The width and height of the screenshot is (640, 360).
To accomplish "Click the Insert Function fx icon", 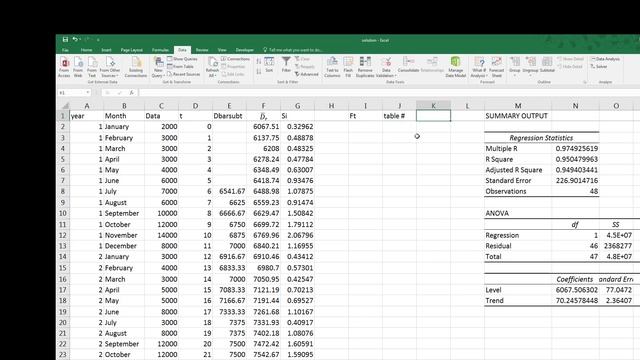I will (131, 93).
